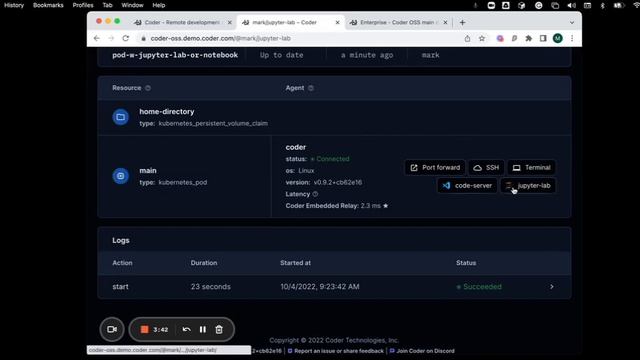Stop the screen recording
This screenshot has width=640, height=360.
144,329
